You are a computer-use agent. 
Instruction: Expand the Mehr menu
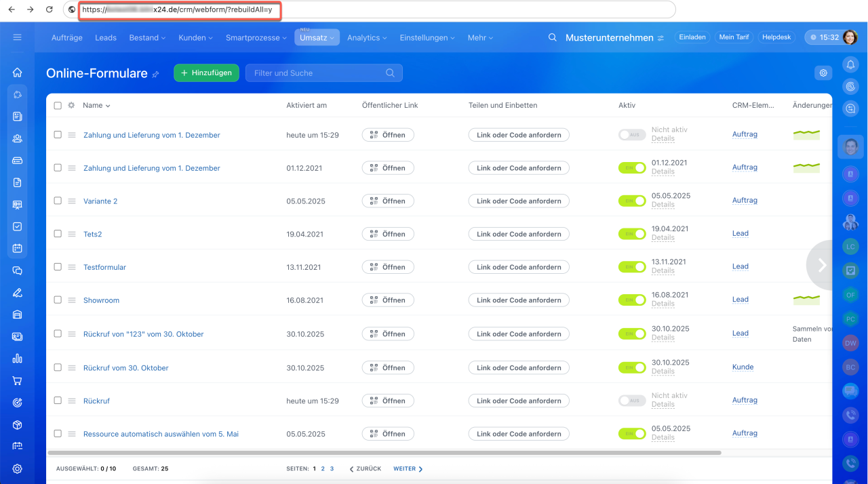coord(480,38)
